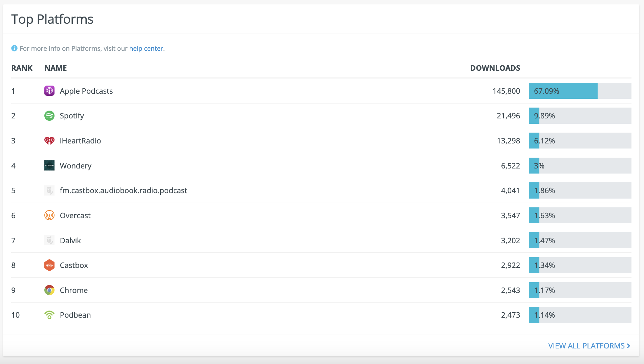The height and width of the screenshot is (364, 644).
Task: Click the 6,522 downloads value
Action: 510,166
